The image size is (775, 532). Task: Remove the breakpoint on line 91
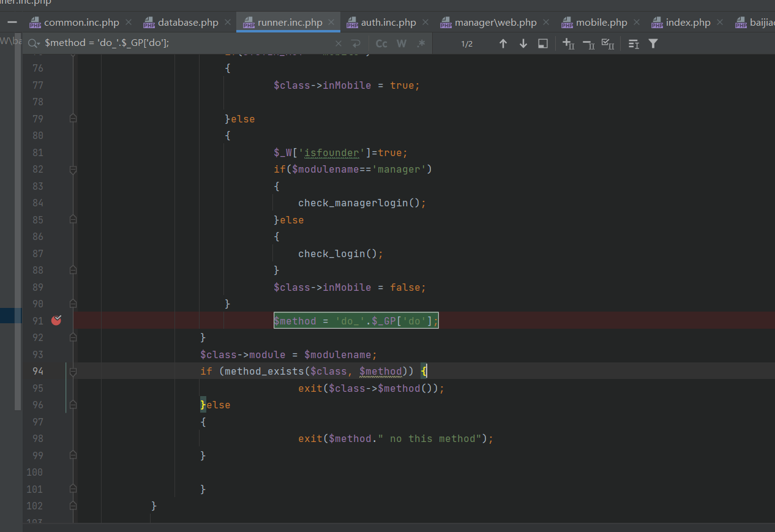pyautogui.click(x=56, y=320)
